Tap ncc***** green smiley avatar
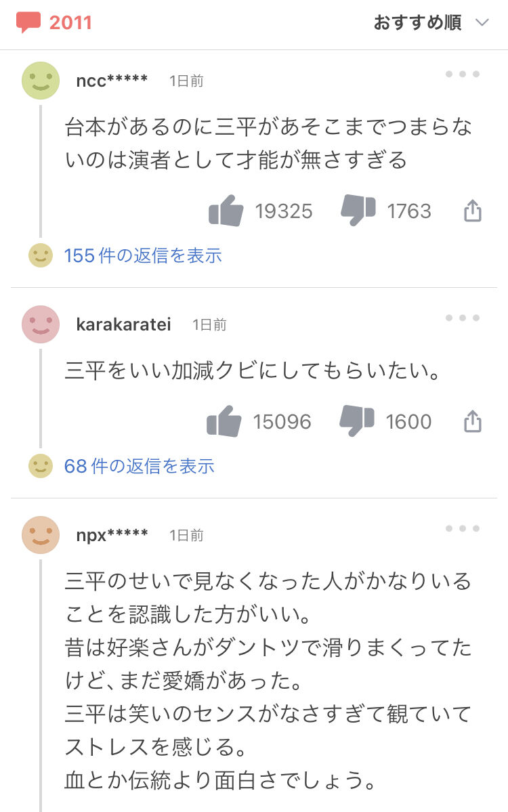Screen dimensions: 508x812 click(x=41, y=80)
